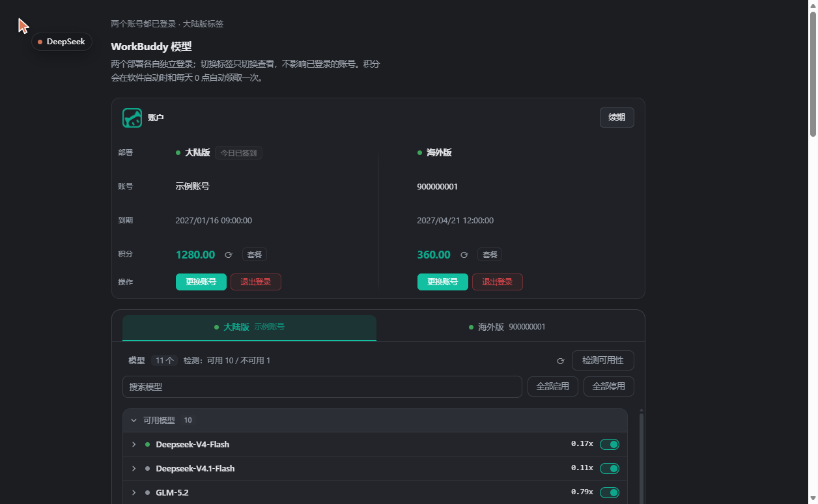Open 套餐 for the 海外版 account
The height and width of the screenshot is (504, 818).
coord(490,255)
